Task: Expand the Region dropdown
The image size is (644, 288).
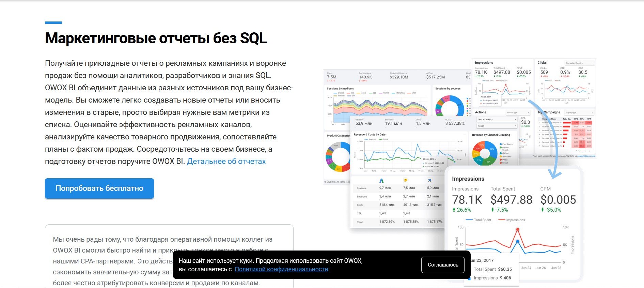Action: pyautogui.click(x=497, y=126)
